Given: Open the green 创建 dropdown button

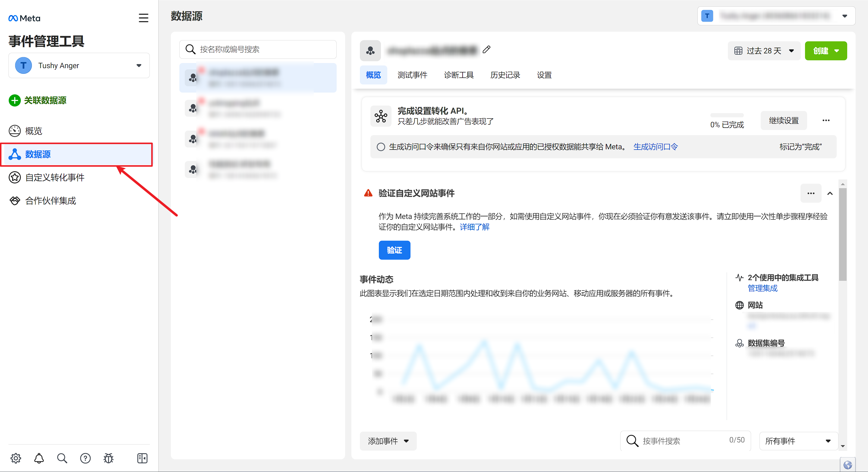Looking at the screenshot, I should [826, 51].
